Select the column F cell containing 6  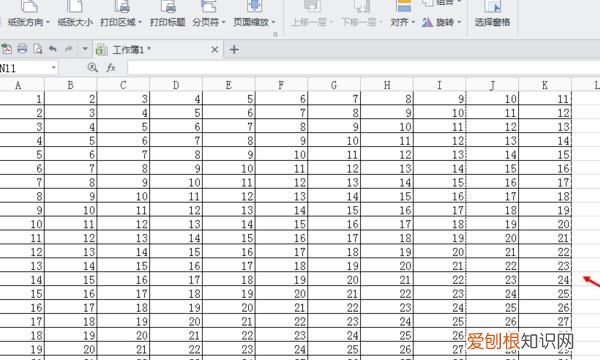[x=281, y=99]
